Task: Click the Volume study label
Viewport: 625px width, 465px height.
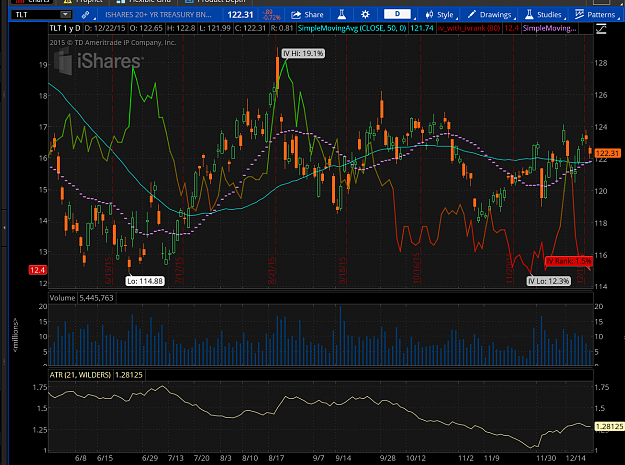Action: 62,298
